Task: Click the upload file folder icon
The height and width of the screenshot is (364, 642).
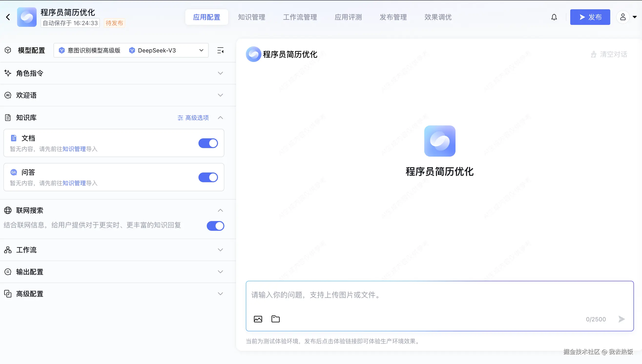Action: 275,319
